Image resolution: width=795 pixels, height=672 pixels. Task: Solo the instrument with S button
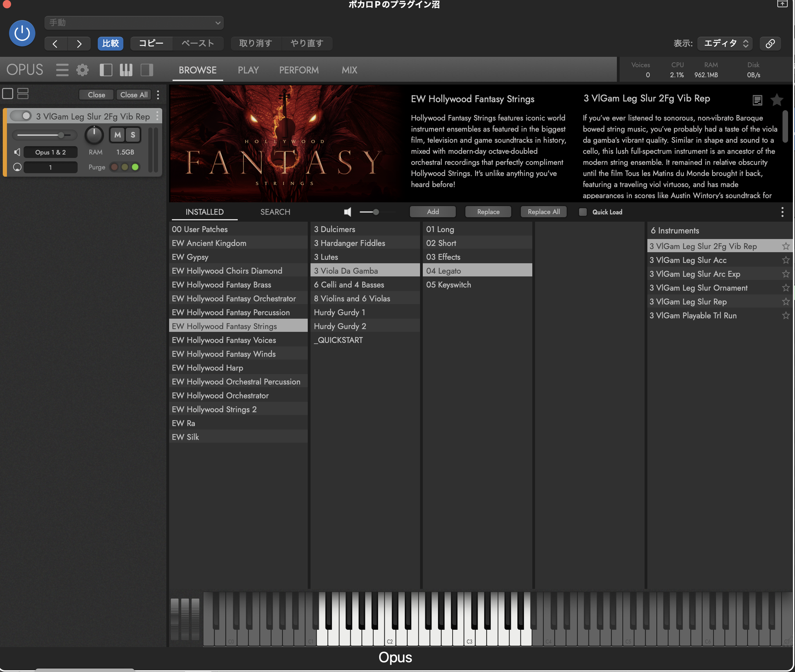click(x=133, y=135)
